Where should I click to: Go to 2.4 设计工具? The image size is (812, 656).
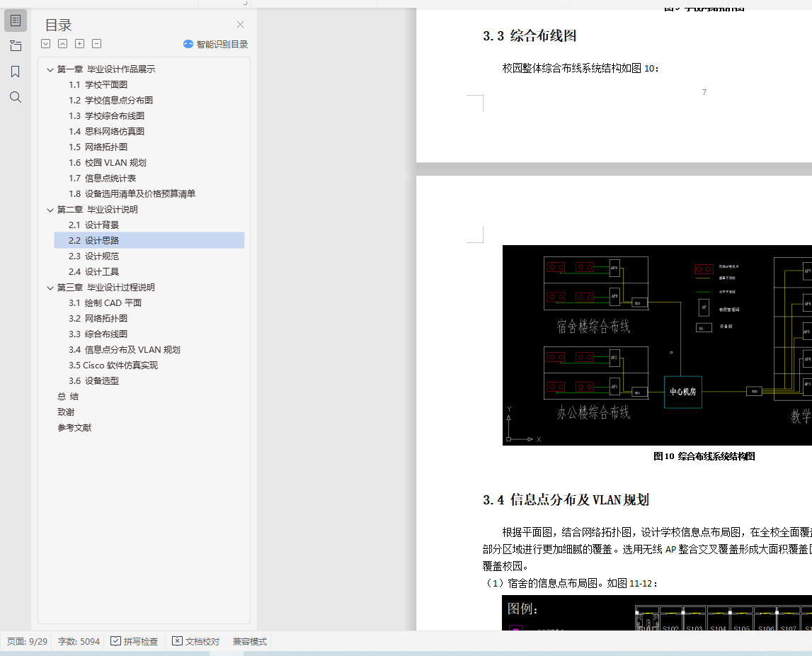coord(93,271)
